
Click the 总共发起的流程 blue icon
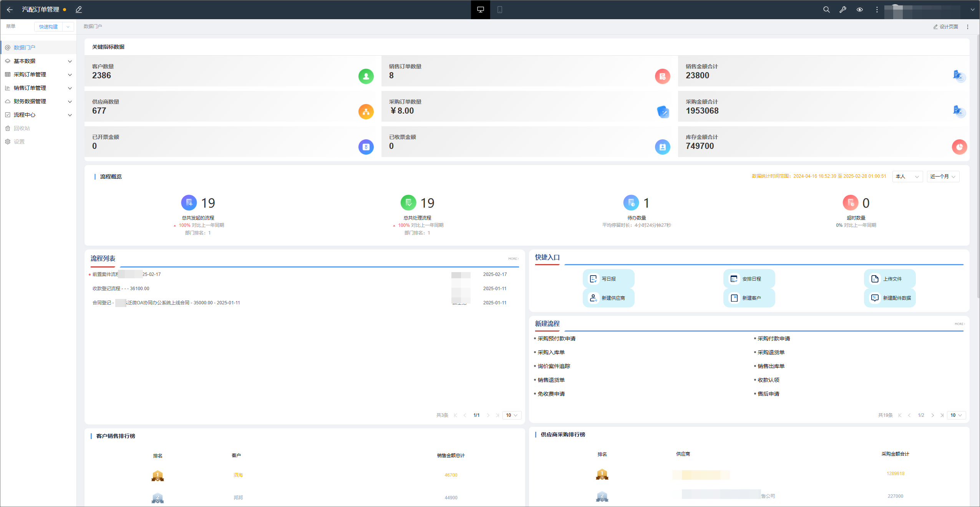189,203
